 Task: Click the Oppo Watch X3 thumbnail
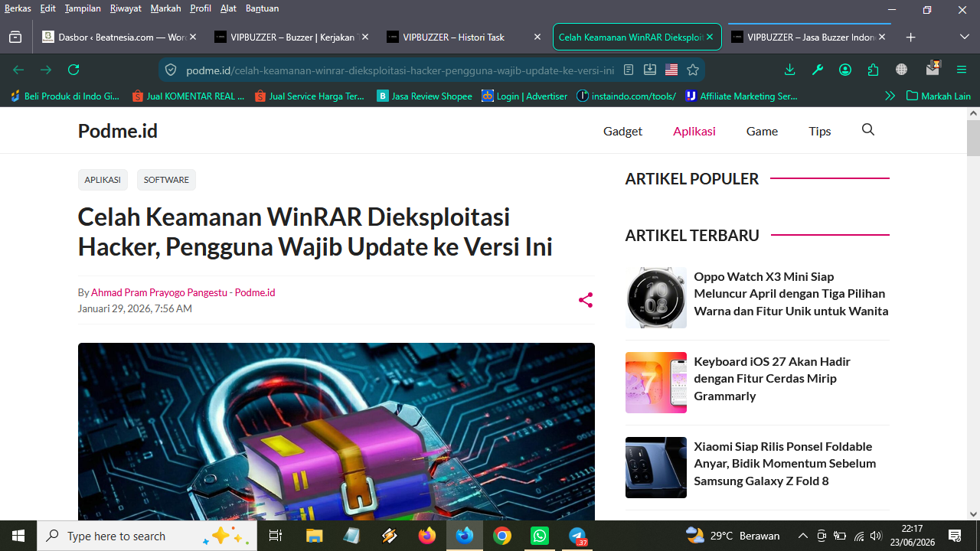point(656,298)
